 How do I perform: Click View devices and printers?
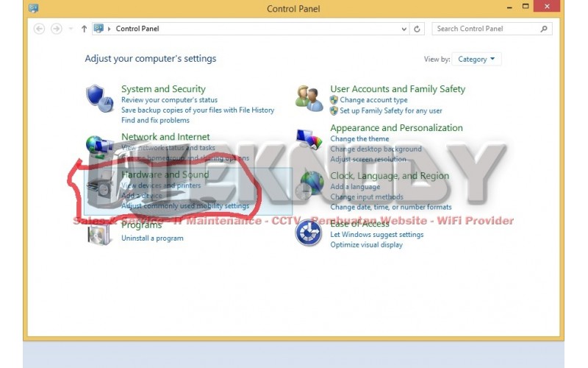pyautogui.click(x=161, y=185)
